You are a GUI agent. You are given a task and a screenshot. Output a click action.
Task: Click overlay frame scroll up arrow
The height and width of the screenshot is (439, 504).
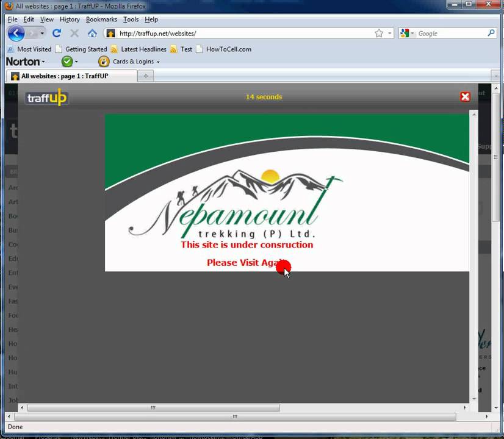tap(473, 115)
